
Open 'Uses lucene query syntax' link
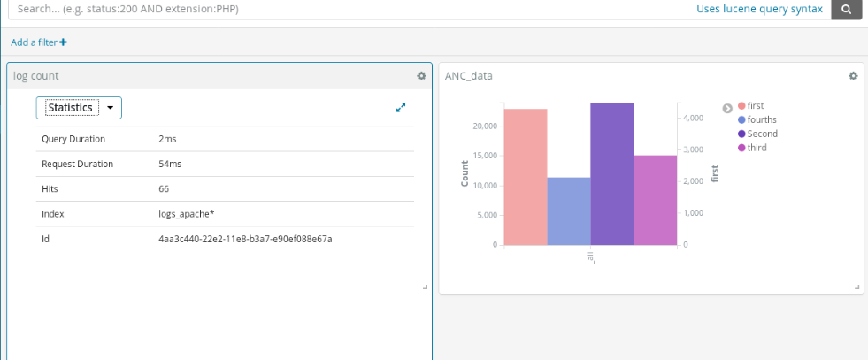pos(759,9)
